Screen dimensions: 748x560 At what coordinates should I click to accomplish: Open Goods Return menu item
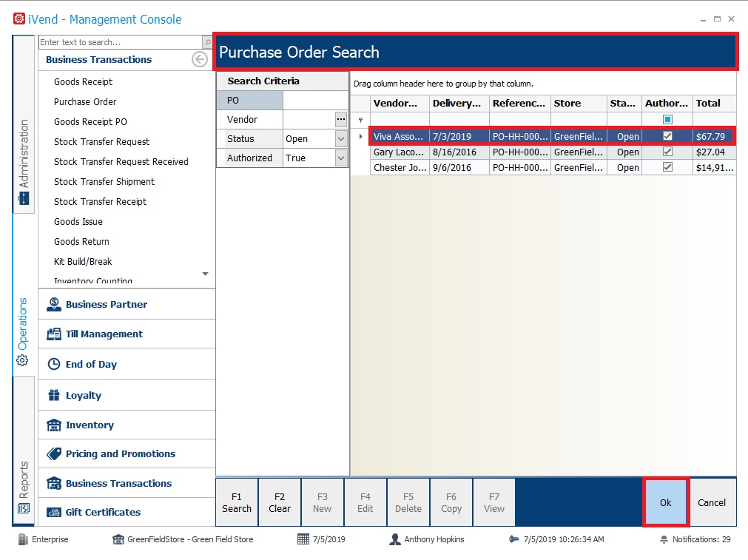point(81,242)
